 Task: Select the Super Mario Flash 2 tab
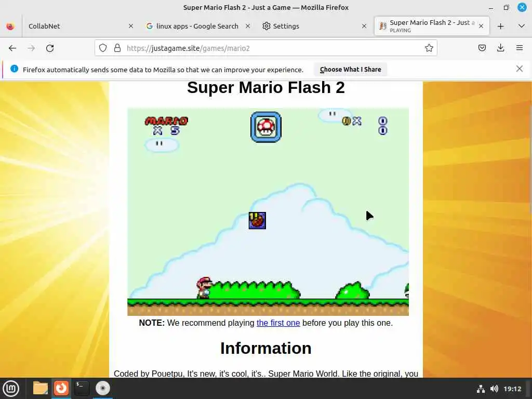(x=432, y=26)
